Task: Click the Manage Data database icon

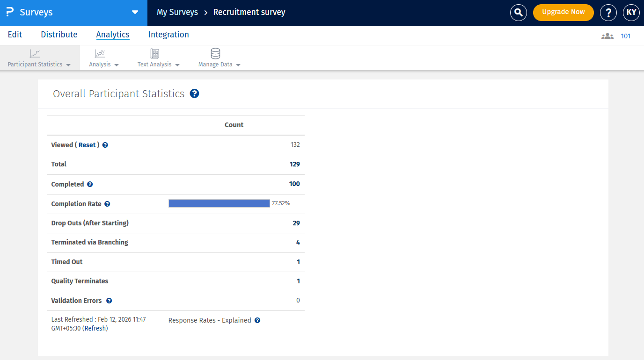Action: pyautogui.click(x=215, y=53)
